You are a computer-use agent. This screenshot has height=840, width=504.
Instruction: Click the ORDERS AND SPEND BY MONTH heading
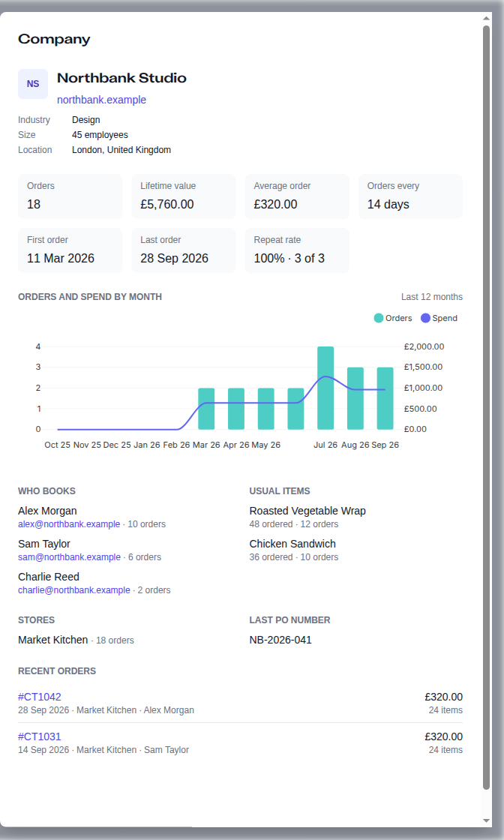pos(90,297)
